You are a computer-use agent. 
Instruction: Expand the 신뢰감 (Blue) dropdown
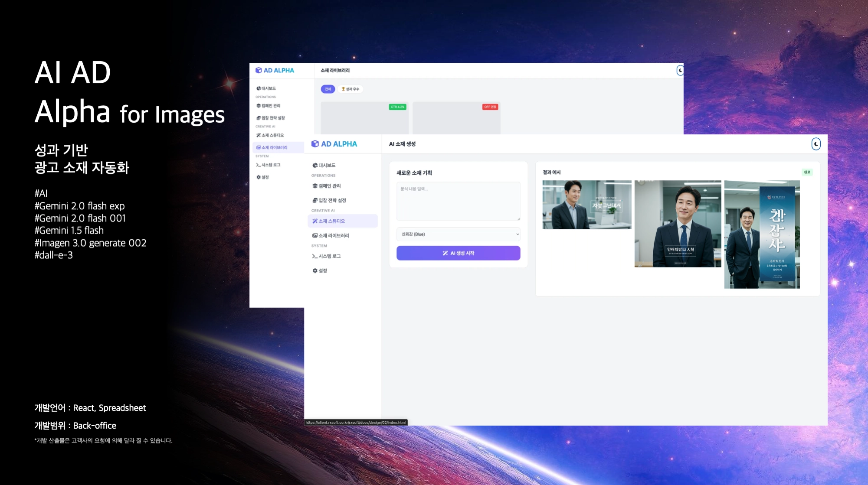[458, 234]
